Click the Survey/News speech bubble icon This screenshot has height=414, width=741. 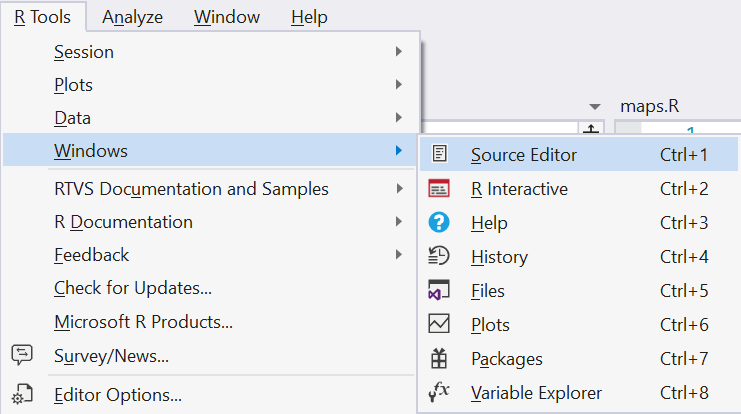click(x=22, y=354)
